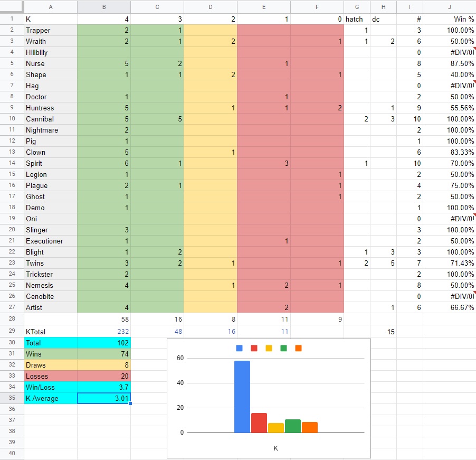This screenshot has width=476, height=460.
Task: Click the Spirit cell
Action: (x=51, y=163)
